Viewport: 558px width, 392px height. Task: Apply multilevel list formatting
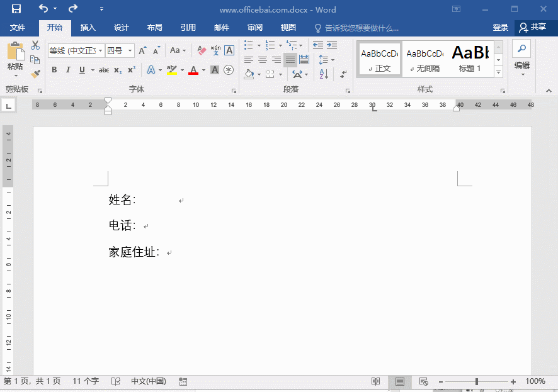point(292,45)
